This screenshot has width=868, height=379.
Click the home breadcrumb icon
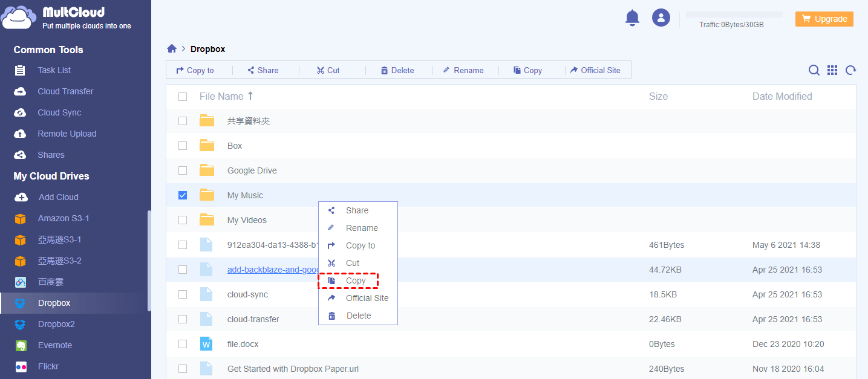172,49
